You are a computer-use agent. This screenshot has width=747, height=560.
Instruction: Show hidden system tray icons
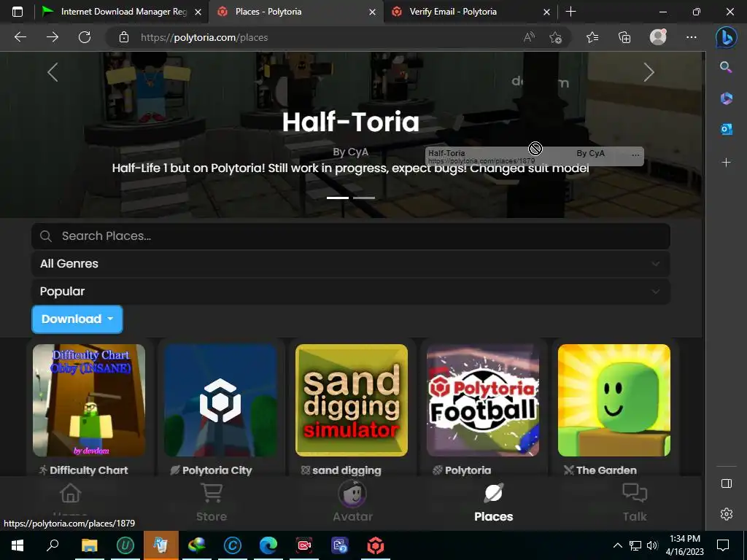point(617,545)
